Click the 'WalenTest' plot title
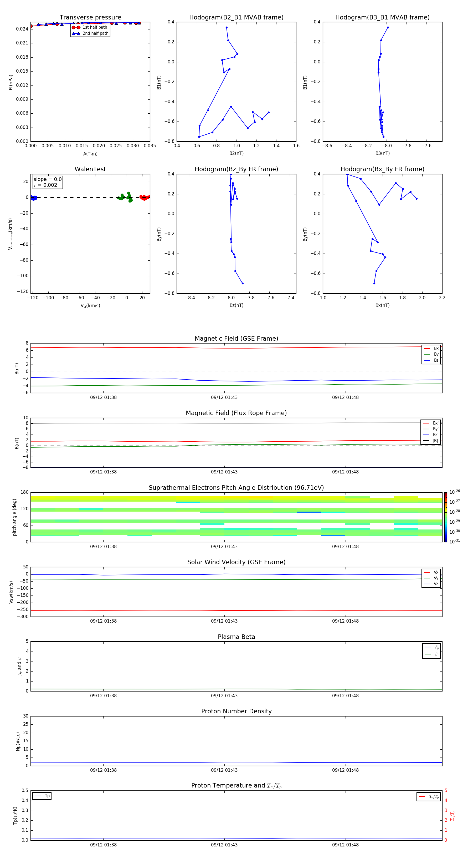The image size is (473, 868). tap(90, 169)
